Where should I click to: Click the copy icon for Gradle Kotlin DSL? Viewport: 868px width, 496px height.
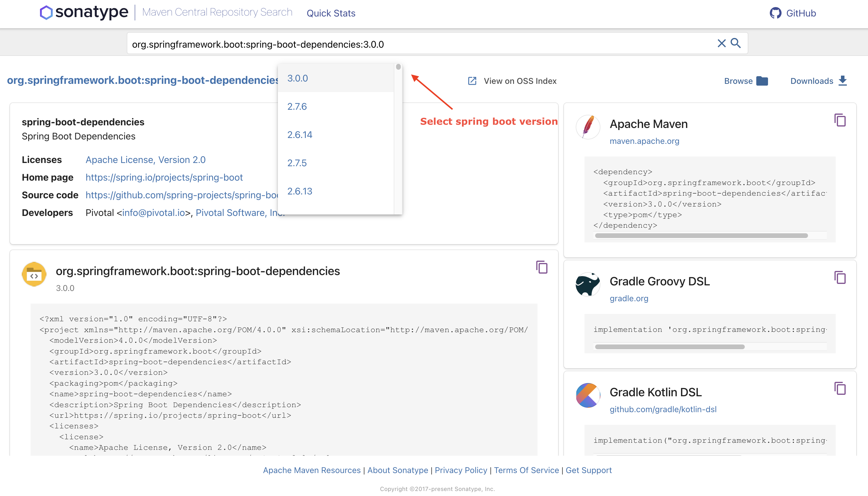(840, 389)
